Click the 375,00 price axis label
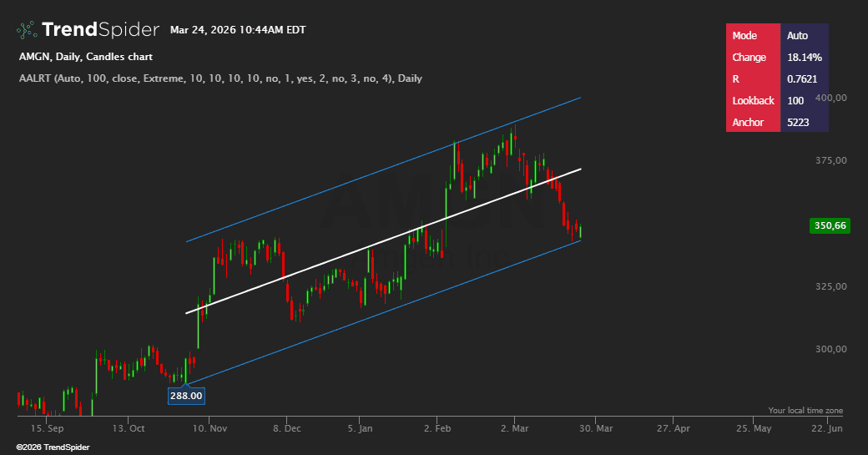 (831, 160)
